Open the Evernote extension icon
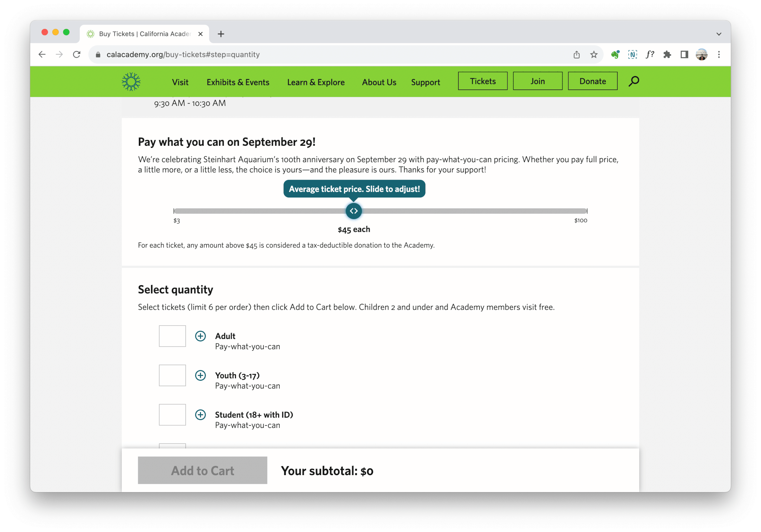 coord(615,54)
